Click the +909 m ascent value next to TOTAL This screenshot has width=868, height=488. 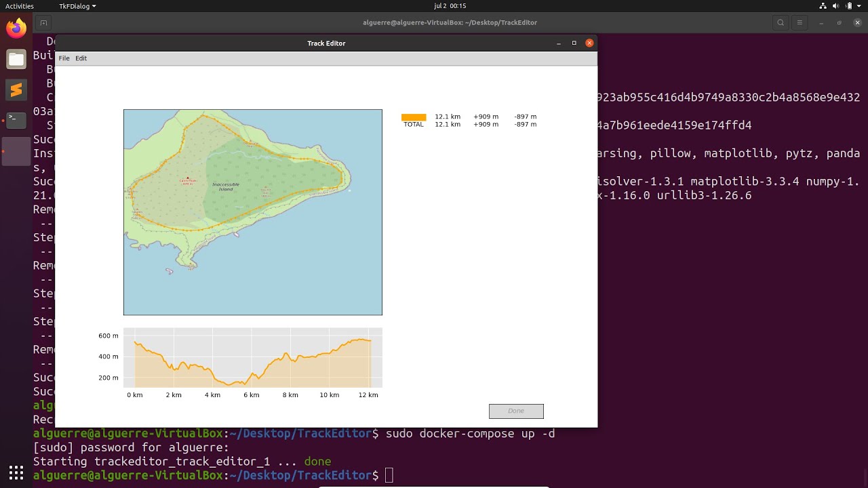[486, 125]
